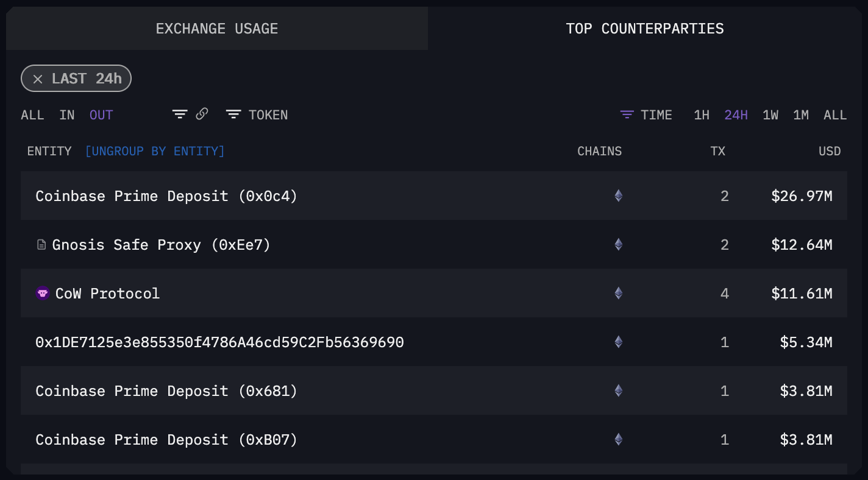This screenshot has width=868, height=480.
Task: Click Ethereum icon in Coinbase 0x0c4 row
Action: coord(619,196)
